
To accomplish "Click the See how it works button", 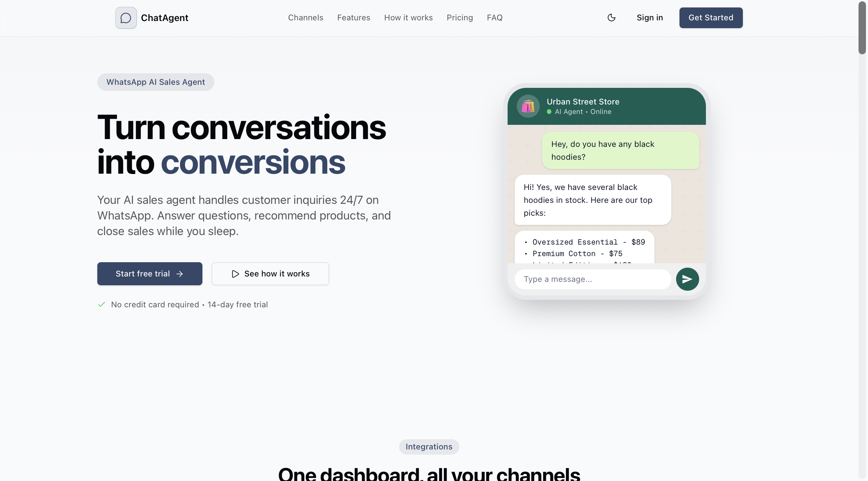I will 270,273.
